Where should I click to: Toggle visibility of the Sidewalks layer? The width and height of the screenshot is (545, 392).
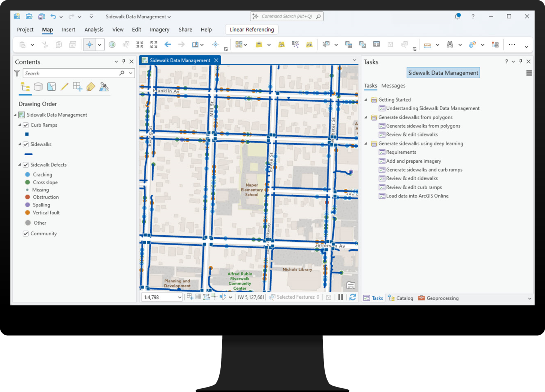pyautogui.click(x=25, y=144)
